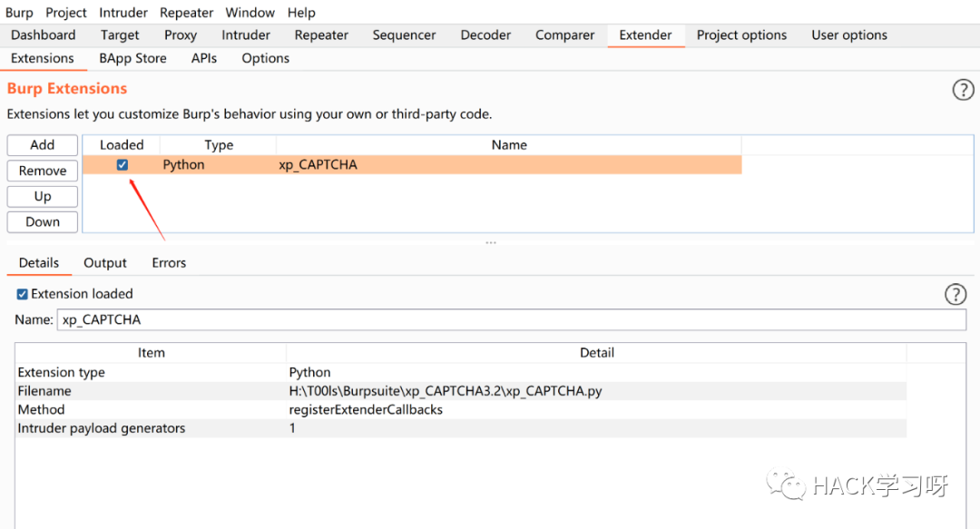Select the xp_CAPTCHA name cell in extensions table

tap(509, 164)
